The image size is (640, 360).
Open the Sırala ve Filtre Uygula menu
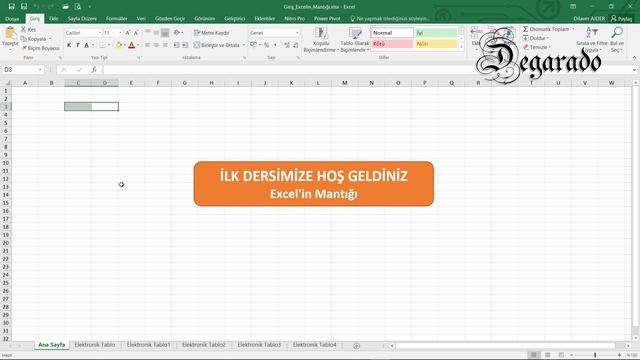592,40
